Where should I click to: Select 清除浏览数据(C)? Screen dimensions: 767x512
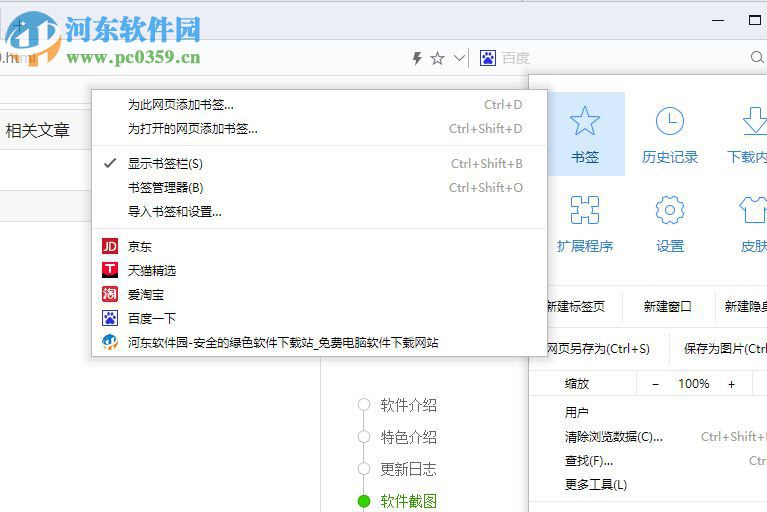point(648,436)
